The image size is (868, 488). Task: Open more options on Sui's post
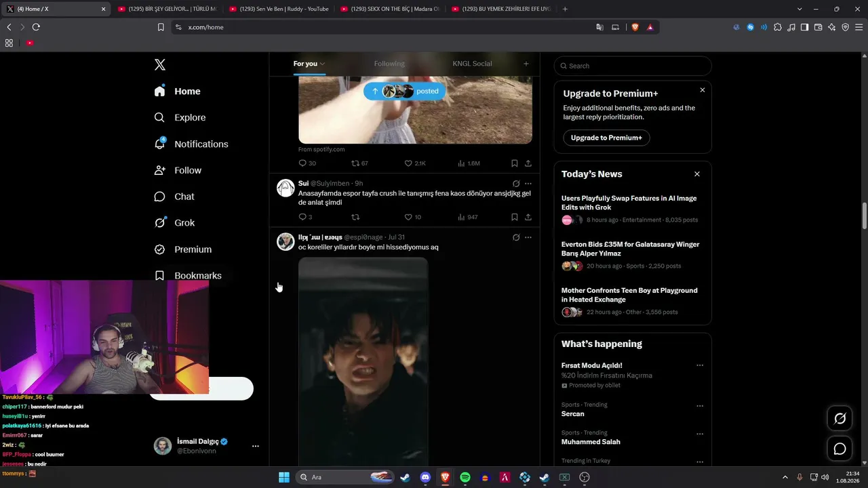point(528,184)
